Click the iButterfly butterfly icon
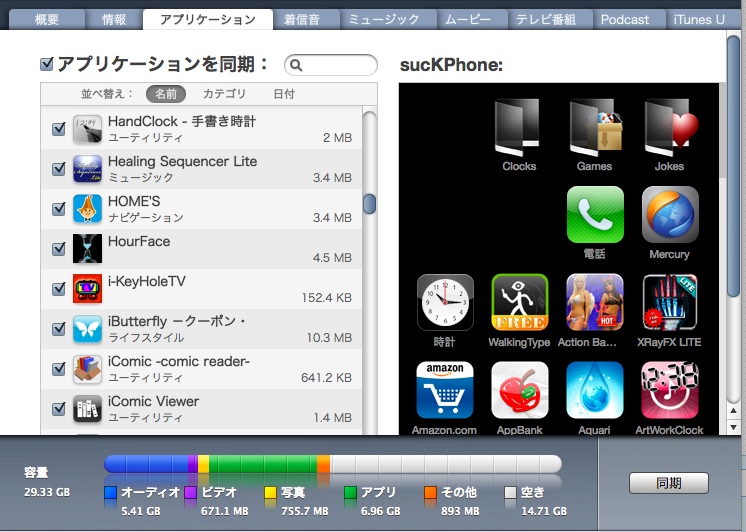 87,328
